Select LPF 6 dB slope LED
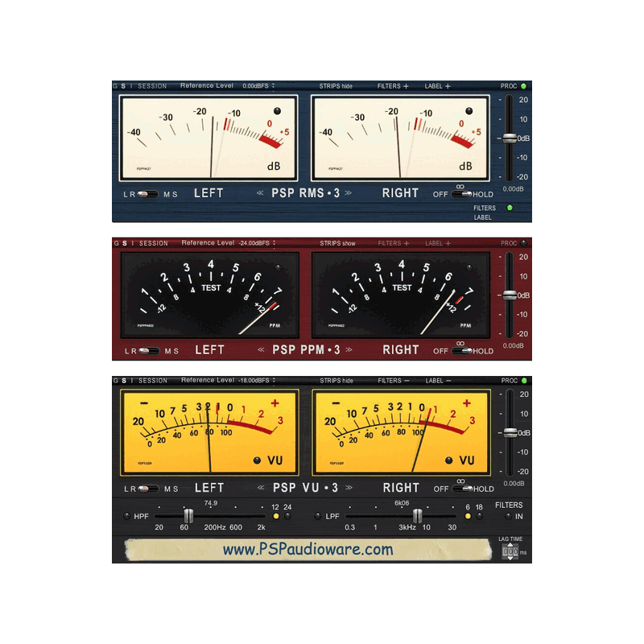Screen dimensions: 644x644 tap(468, 516)
